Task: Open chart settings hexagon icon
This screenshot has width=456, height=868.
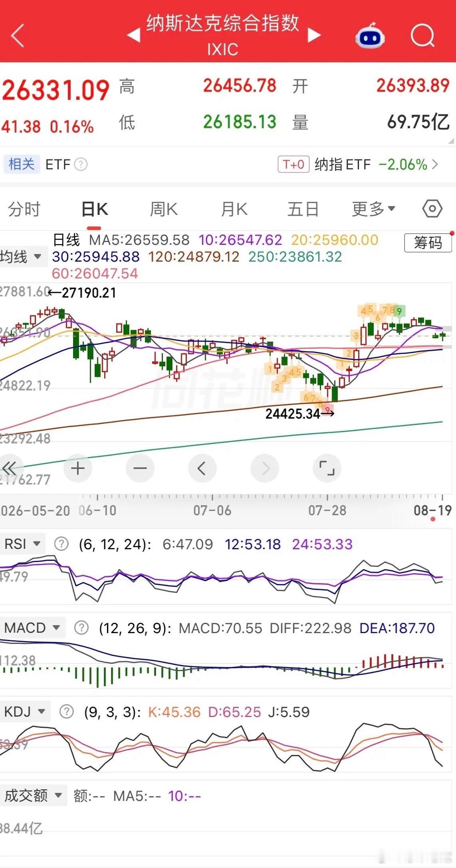Action: pos(432,209)
